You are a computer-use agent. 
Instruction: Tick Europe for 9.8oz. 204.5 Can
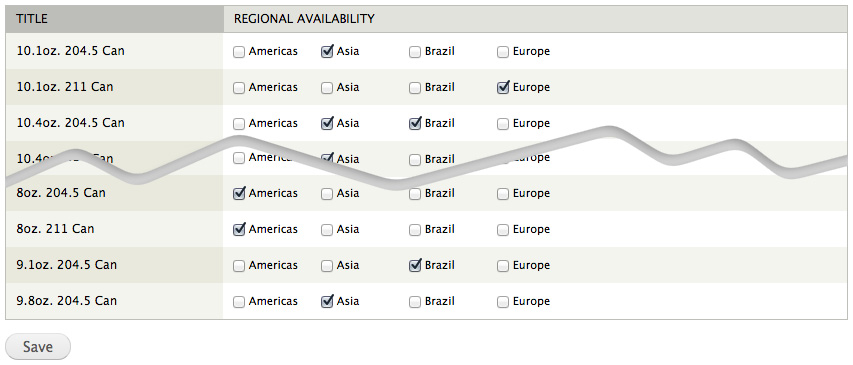click(x=503, y=301)
